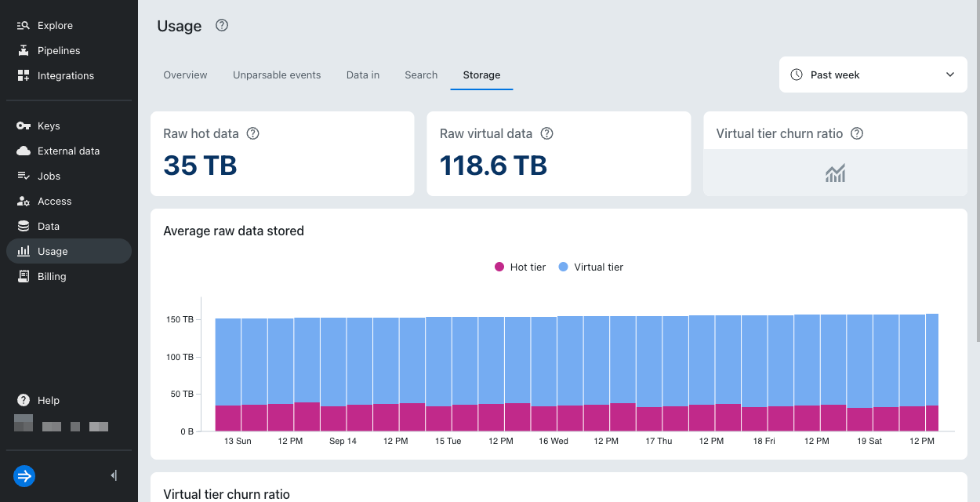Open Pipelines from the sidebar icon
Image resolution: width=980 pixels, height=502 pixels.
24,50
